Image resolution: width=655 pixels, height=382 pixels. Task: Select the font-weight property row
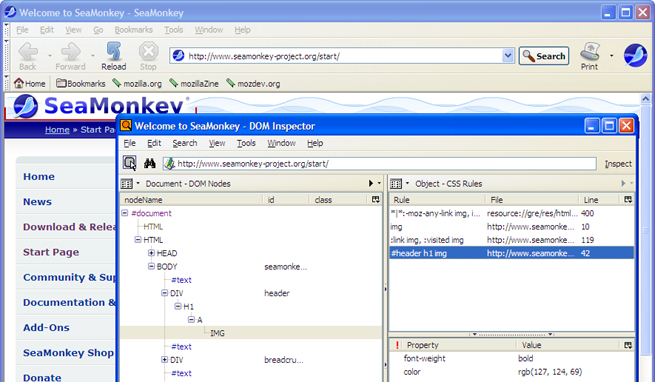point(512,358)
